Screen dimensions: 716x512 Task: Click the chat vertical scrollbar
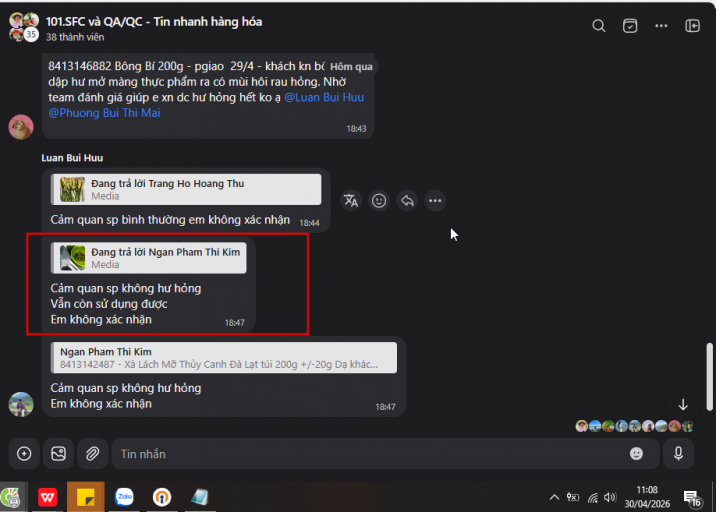(709, 377)
